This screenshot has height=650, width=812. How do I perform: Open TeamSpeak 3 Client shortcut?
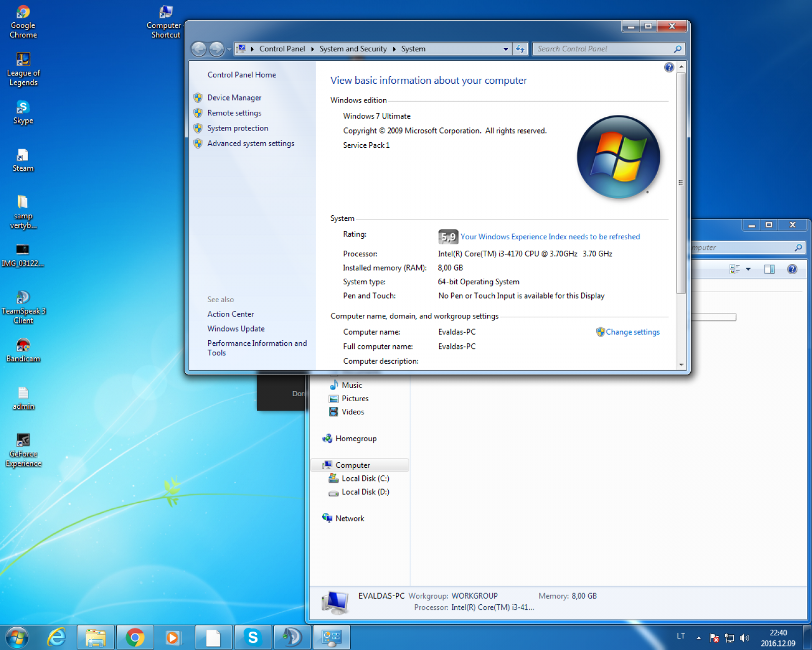click(x=23, y=307)
